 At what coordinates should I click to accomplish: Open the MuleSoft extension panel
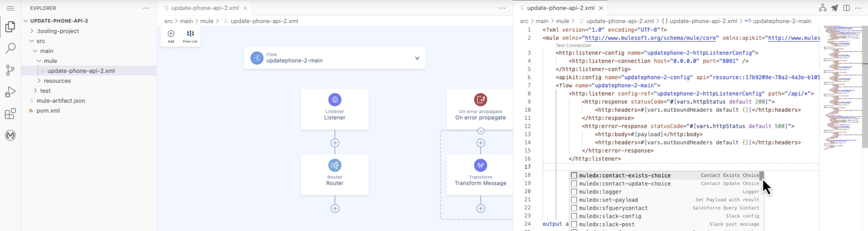coord(10,135)
